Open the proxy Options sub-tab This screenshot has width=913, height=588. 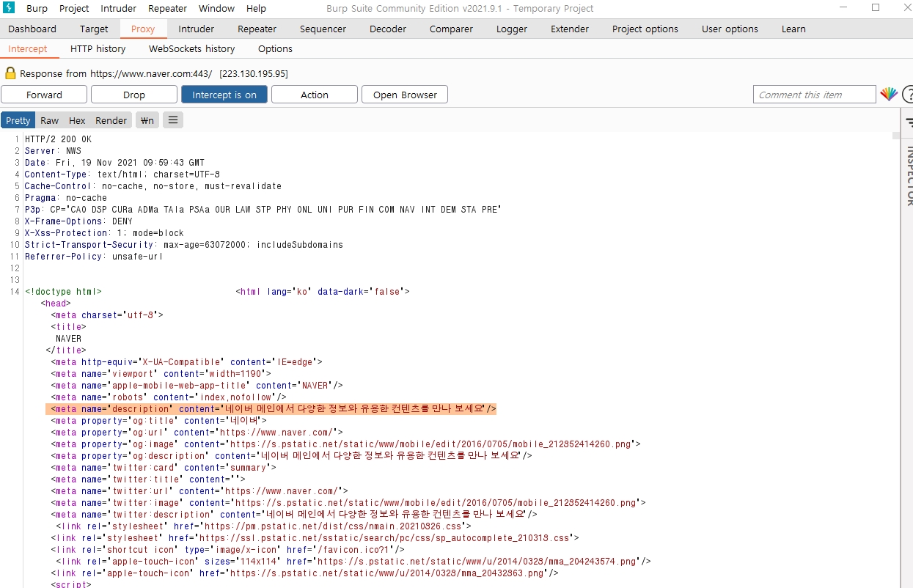275,48
